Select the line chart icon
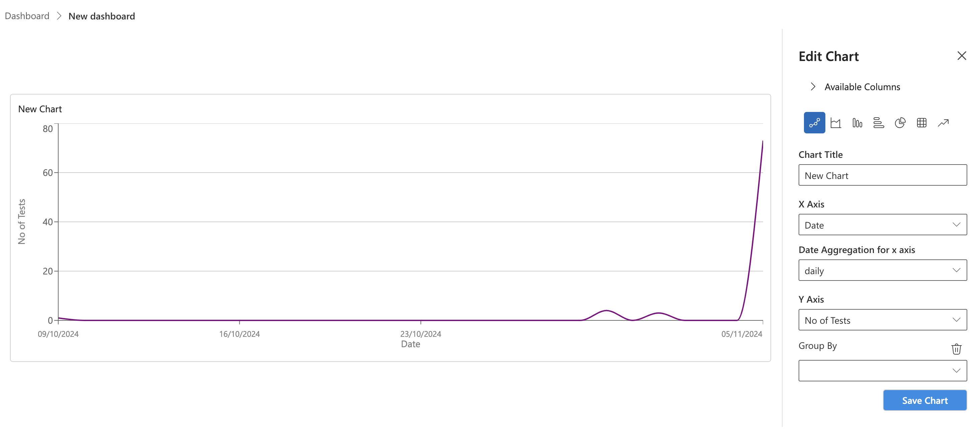This screenshot has width=980, height=433. coord(814,123)
